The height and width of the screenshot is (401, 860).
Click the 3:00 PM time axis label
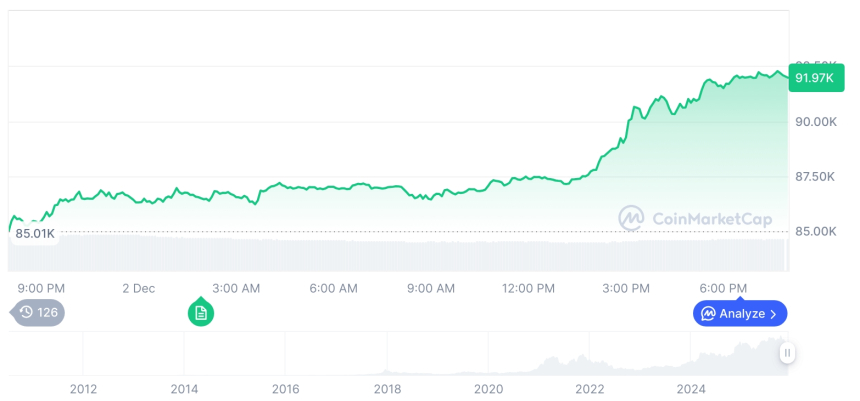tap(626, 288)
